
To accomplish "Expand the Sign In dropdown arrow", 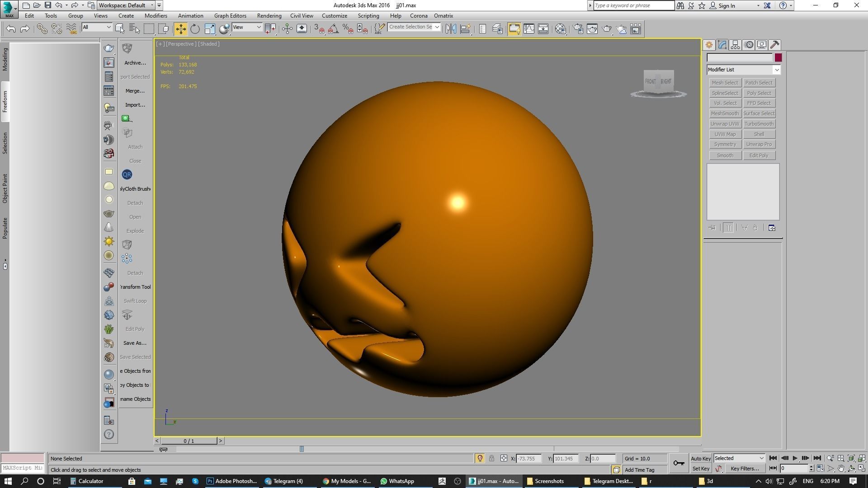I will point(758,5).
